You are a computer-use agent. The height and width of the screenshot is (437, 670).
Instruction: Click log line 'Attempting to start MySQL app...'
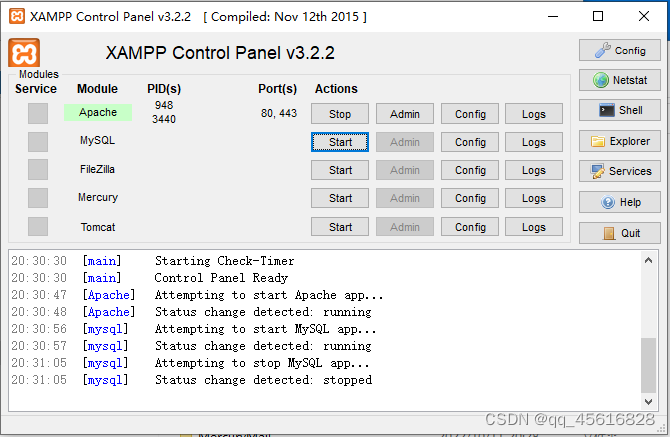point(265,329)
